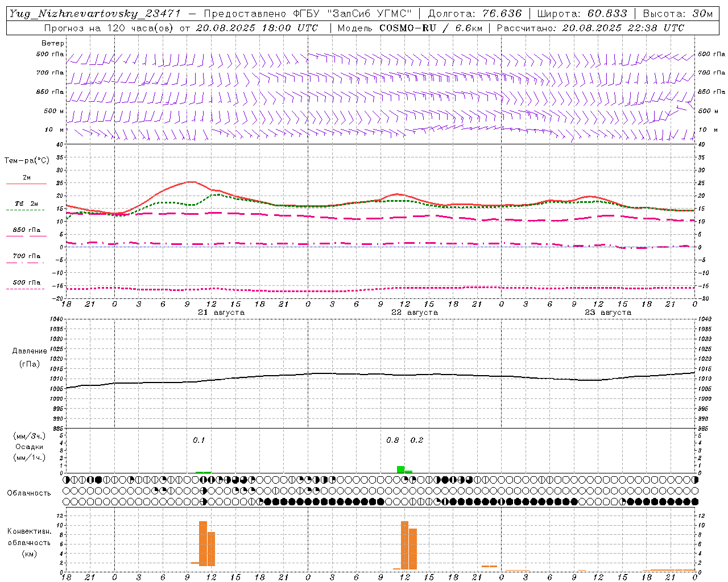The width and height of the screenshot is (728, 582).
Task: Click the '0.2' precipitation value
Action: (x=417, y=440)
